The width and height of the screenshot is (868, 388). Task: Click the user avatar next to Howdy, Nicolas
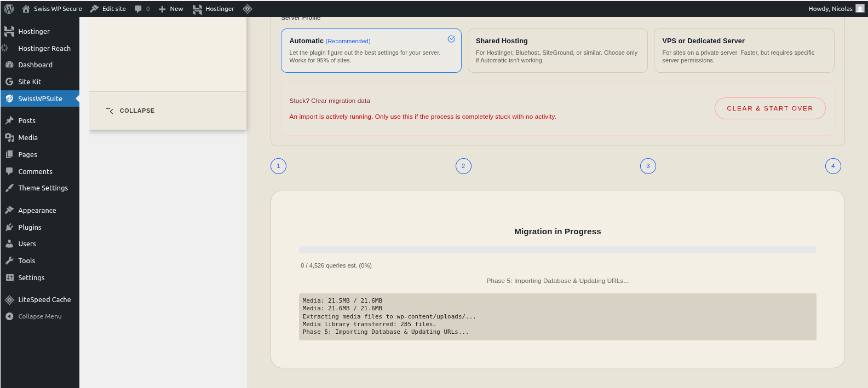click(860, 9)
